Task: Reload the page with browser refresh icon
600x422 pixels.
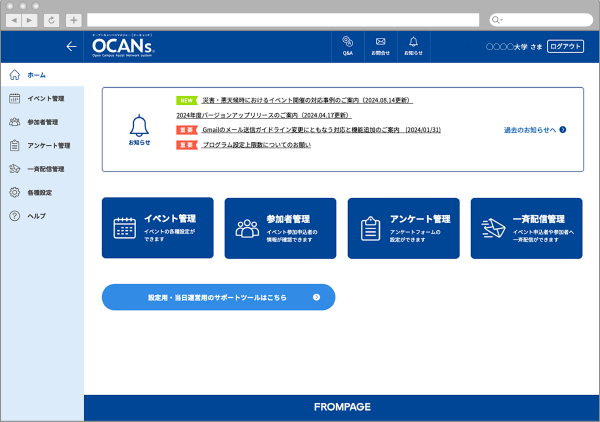Action: [x=51, y=20]
